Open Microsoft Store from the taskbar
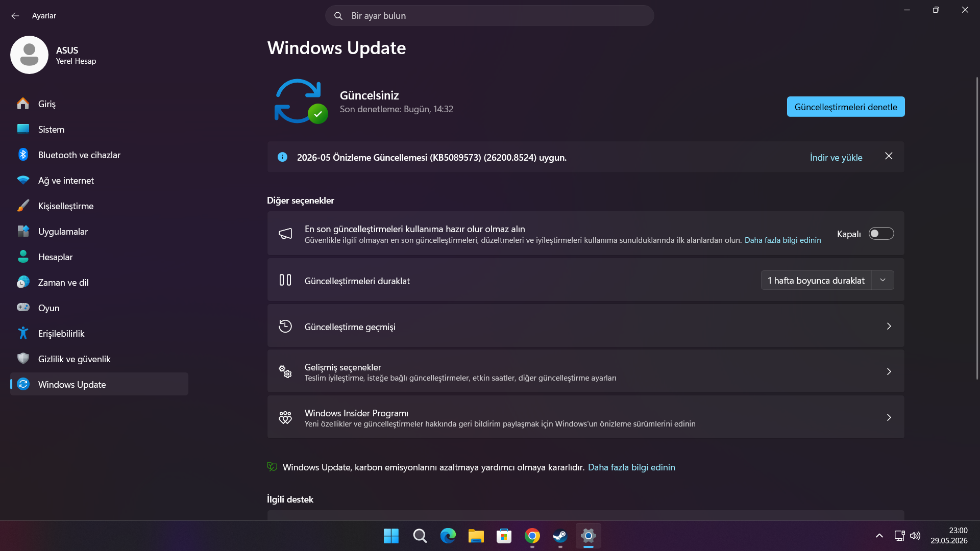980x551 pixels. (504, 536)
